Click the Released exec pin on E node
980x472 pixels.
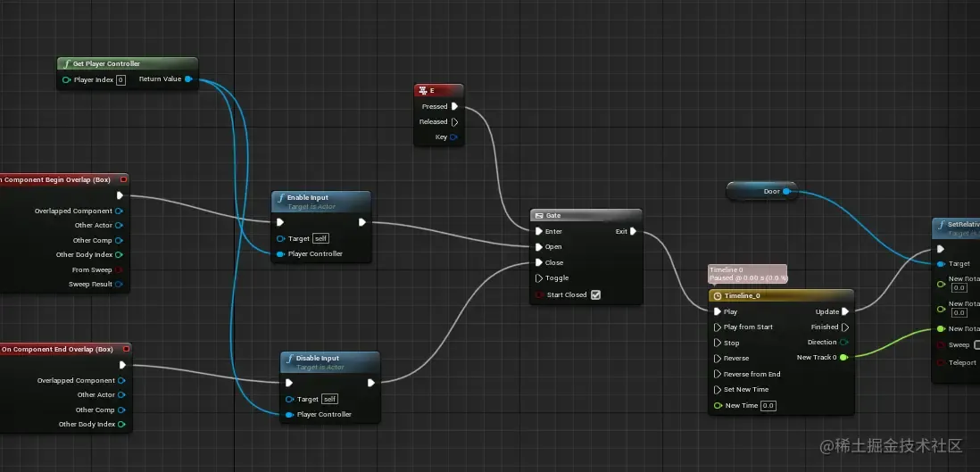point(455,122)
